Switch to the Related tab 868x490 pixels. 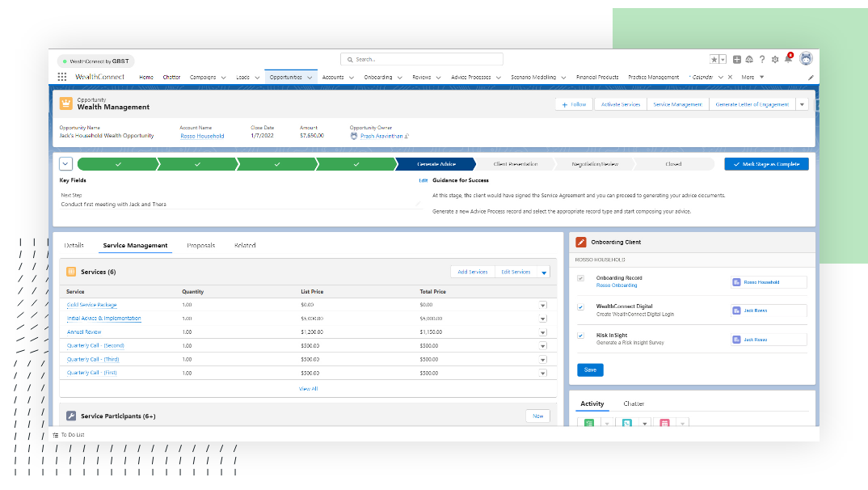tap(245, 245)
